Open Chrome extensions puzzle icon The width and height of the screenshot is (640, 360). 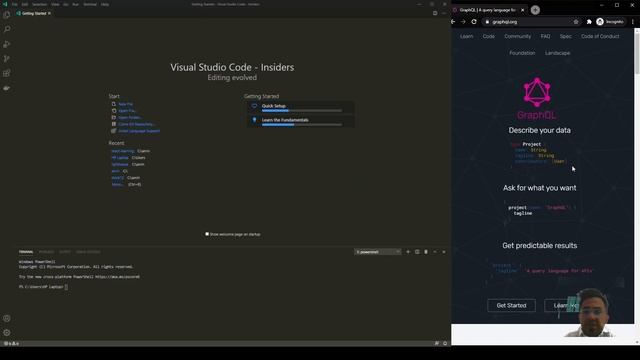589,22
